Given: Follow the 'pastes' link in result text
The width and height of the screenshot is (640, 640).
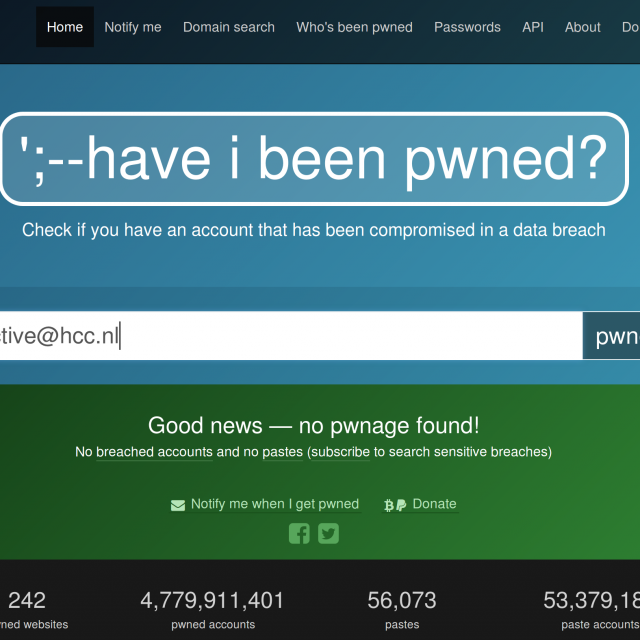Looking at the screenshot, I should pos(282,452).
